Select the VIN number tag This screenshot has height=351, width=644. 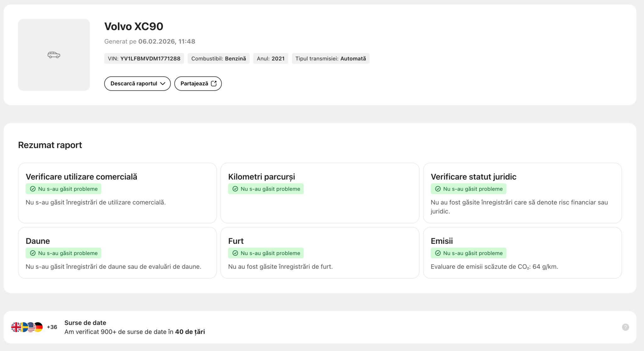click(x=144, y=59)
